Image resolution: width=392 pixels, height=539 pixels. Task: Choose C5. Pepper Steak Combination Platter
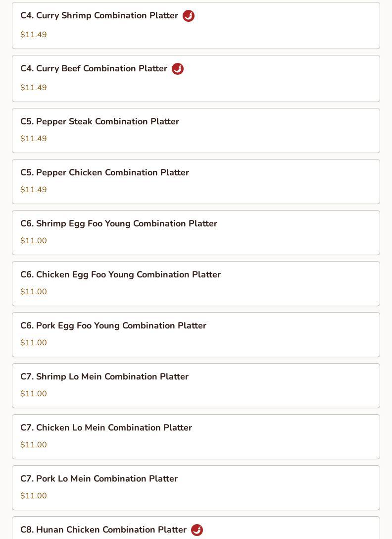coord(99,122)
